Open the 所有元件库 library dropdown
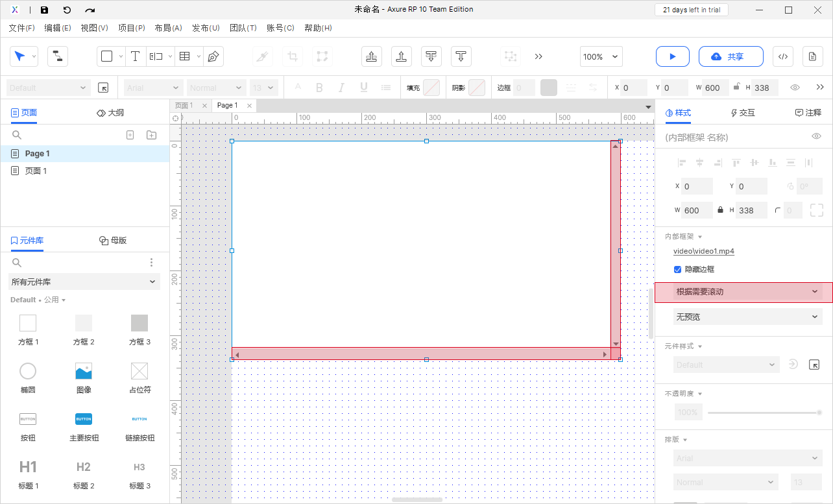 coord(84,282)
